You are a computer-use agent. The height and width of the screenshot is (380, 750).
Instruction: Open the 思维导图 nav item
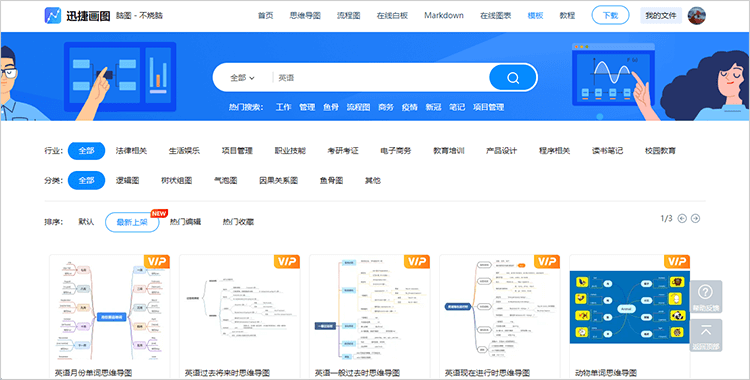coord(305,15)
